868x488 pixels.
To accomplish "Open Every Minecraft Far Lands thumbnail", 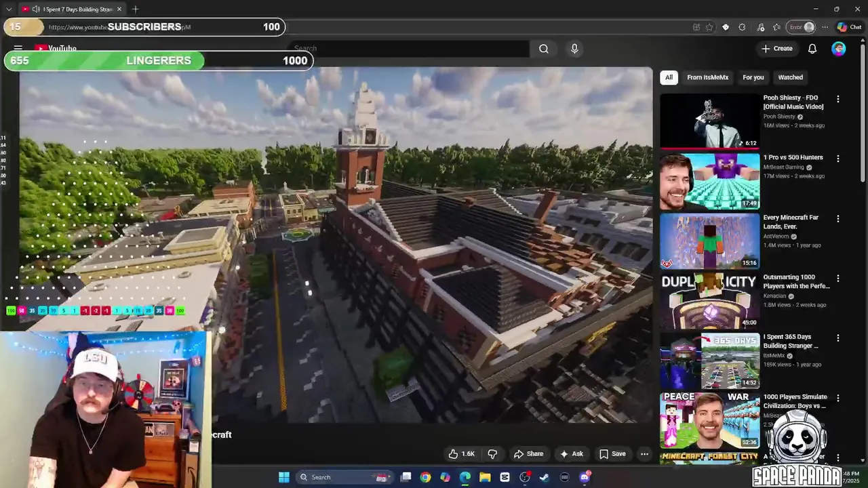I will (710, 241).
